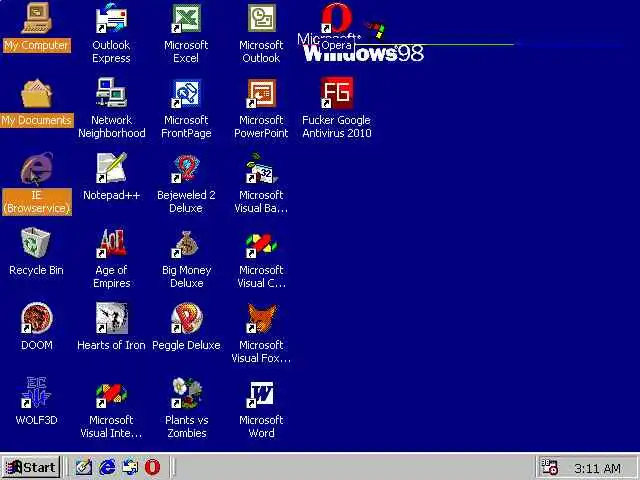The width and height of the screenshot is (640, 480).
Task: Click the 3:11 AM system clock
Action: click(597, 469)
